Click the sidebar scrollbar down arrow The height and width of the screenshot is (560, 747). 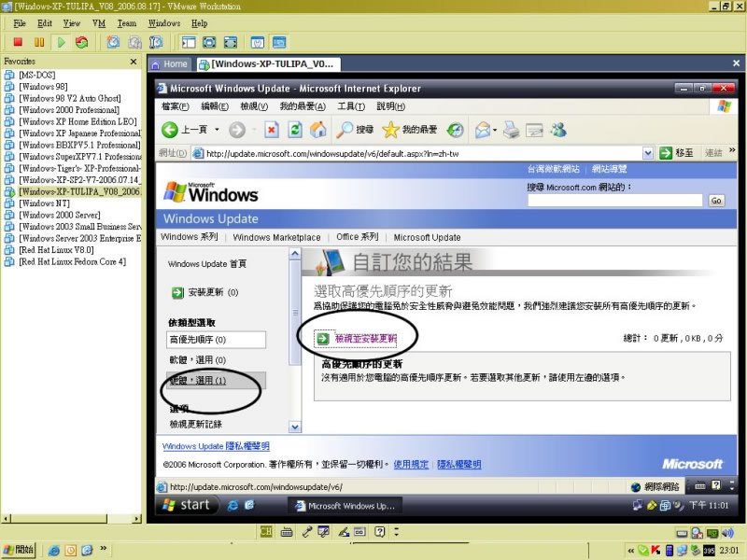pos(295,427)
